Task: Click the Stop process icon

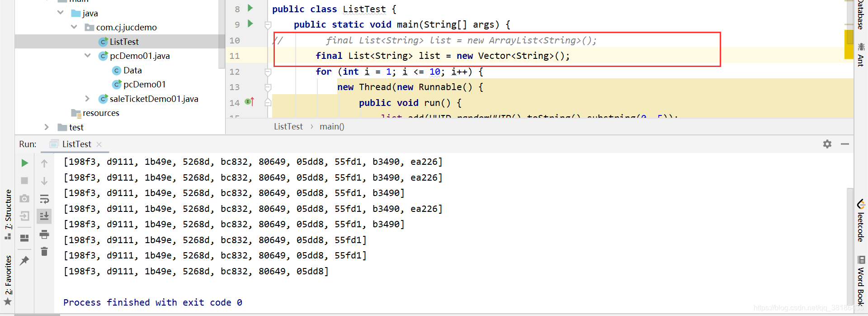Action: (x=25, y=181)
